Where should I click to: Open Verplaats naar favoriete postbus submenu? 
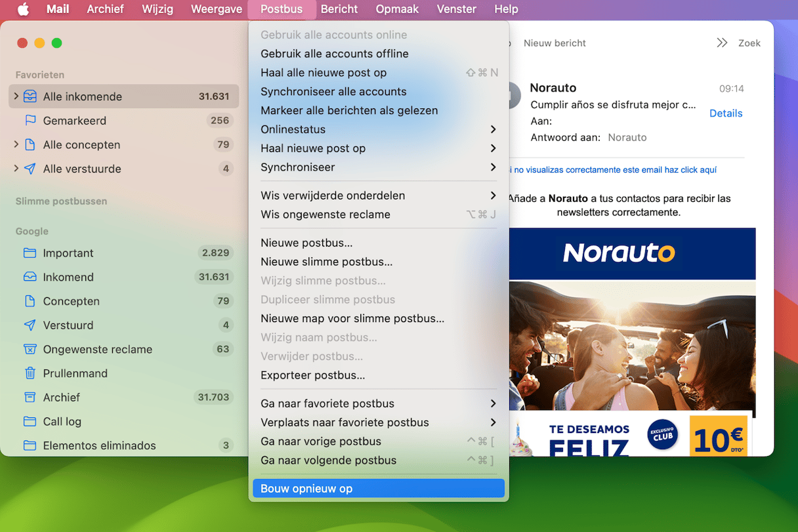point(379,422)
